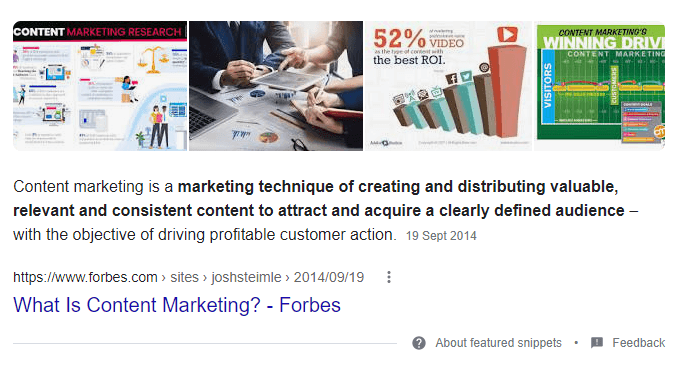
Task: Click the snippet's closing line about profitable customer action
Action: 205,235
